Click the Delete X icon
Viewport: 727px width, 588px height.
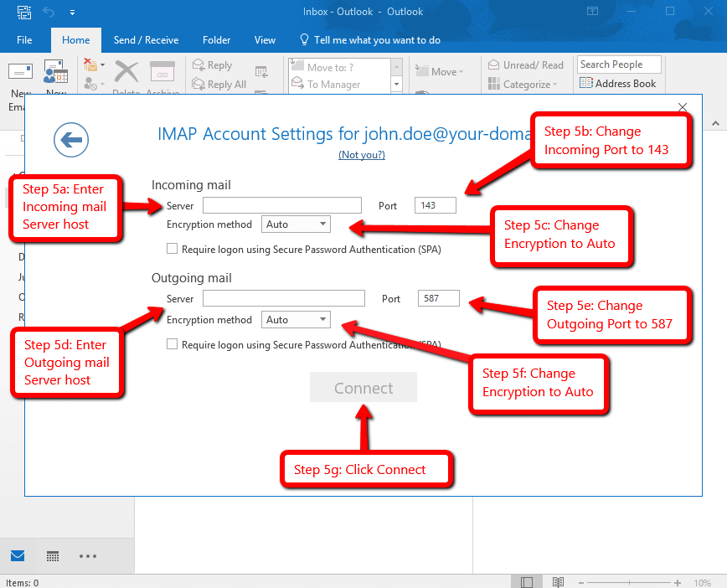[x=126, y=72]
